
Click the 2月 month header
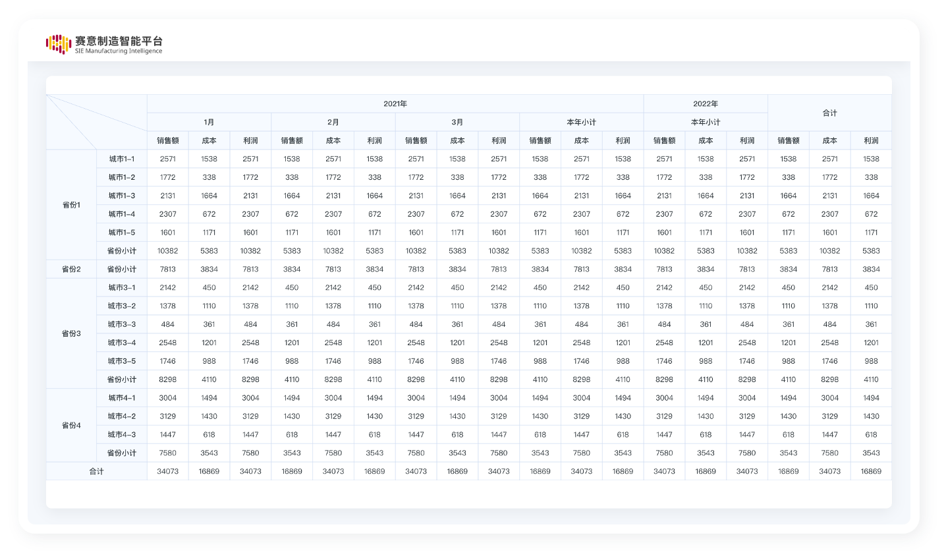pos(333,123)
